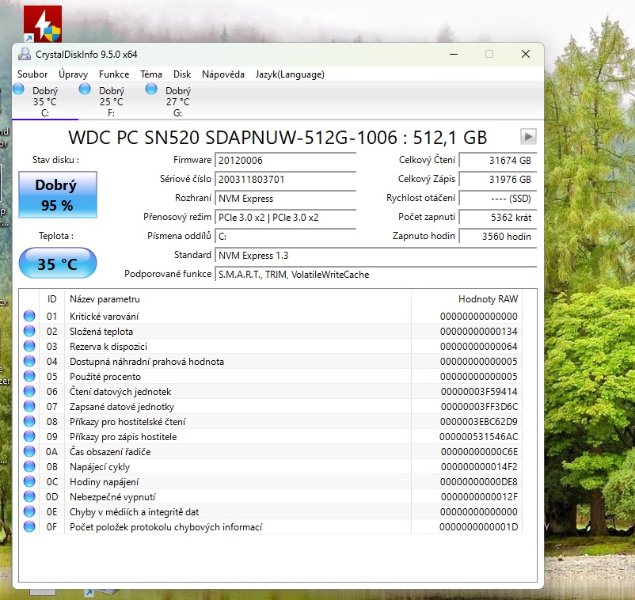Click status dot for Nebezpečné vypnutí

click(x=29, y=496)
